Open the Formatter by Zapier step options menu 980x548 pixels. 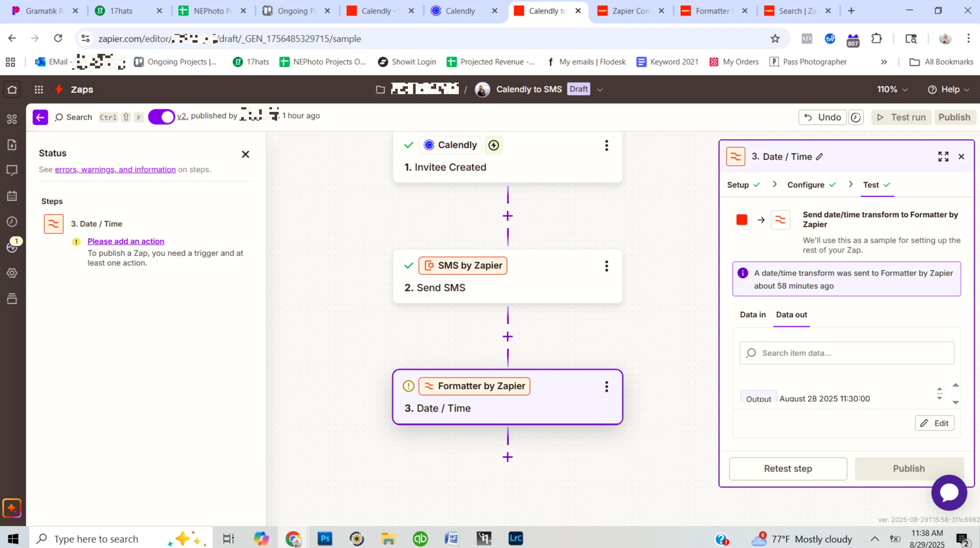point(606,386)
